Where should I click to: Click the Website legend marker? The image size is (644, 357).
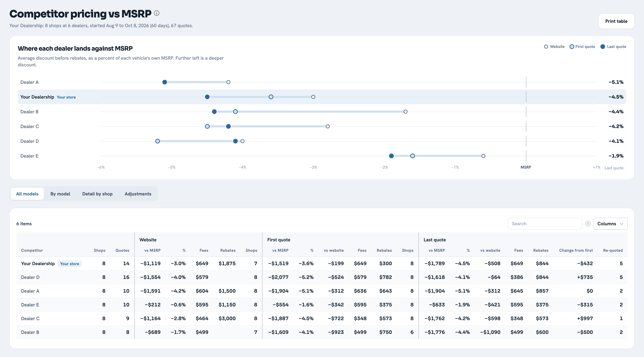coord(546,47)
